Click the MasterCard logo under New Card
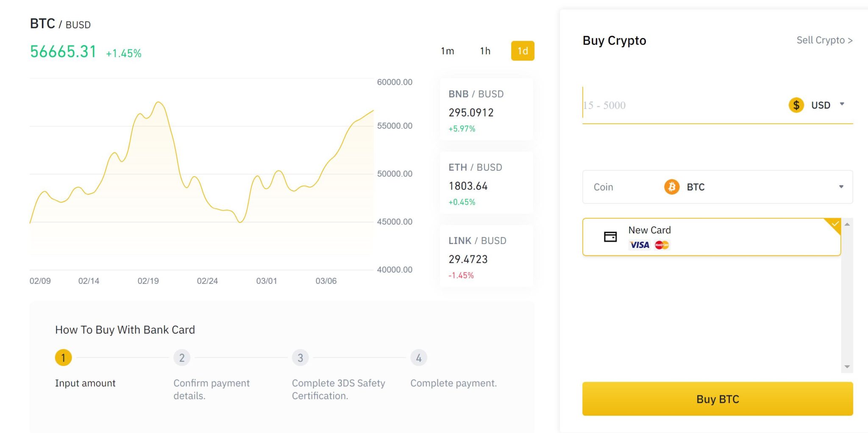Viewport: 868px width, 433px height. click(662, 245)
